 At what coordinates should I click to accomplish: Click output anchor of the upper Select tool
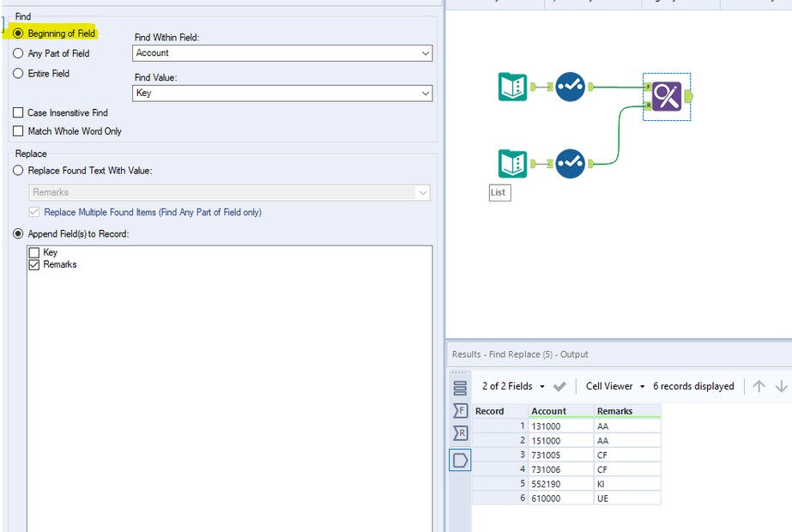[x=590, y=87]
